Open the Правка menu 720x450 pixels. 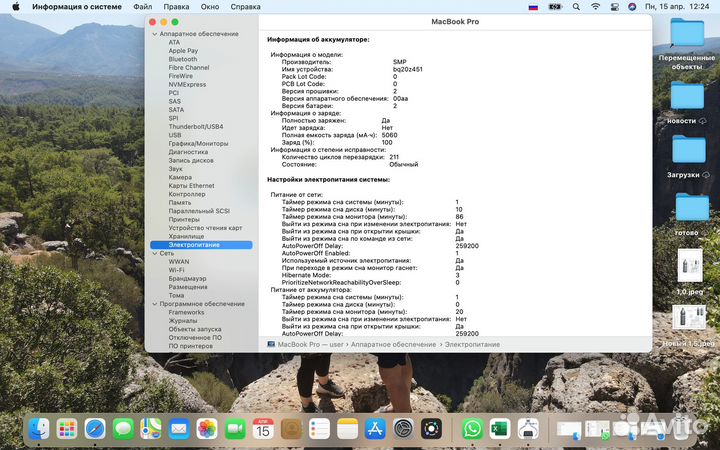[x=176, y=7]
